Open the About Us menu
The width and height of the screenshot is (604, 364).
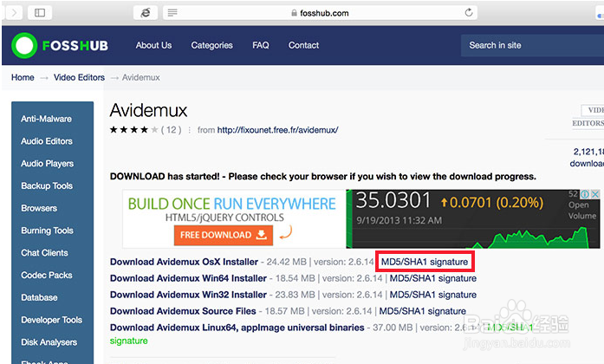coord(153,45)
